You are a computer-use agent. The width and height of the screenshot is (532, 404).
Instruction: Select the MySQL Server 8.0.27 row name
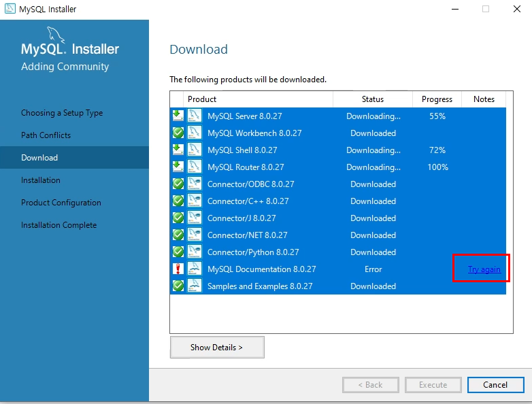click(245, 116)
